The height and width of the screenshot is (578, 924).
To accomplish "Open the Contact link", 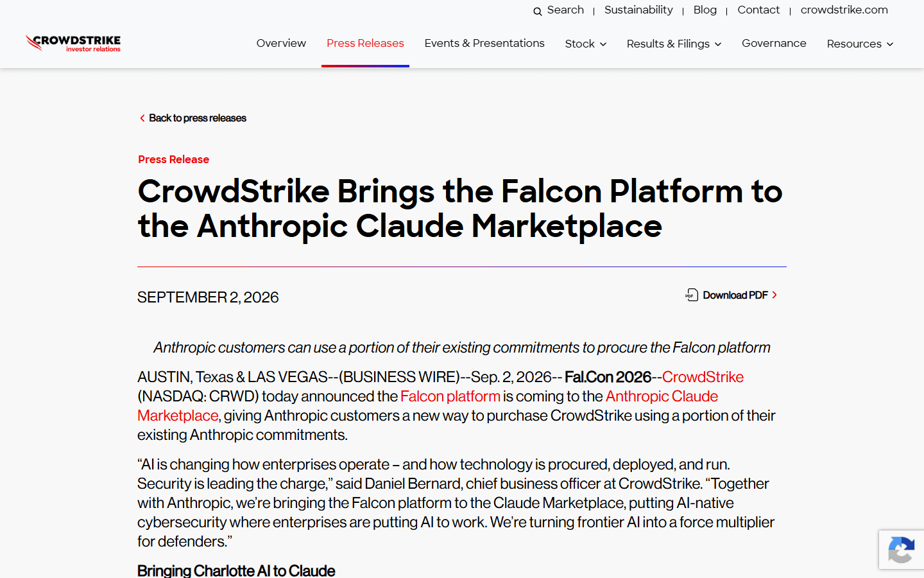I will [758, 10].
